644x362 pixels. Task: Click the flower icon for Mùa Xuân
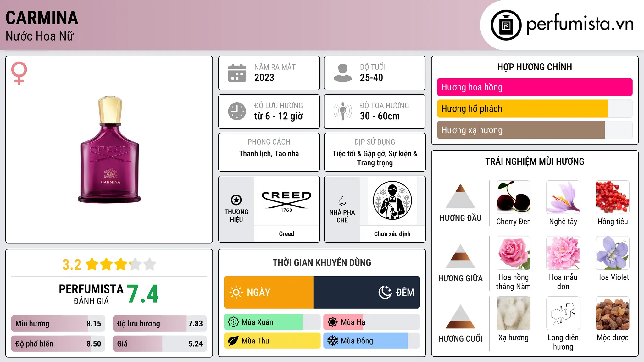pos(233,322)
